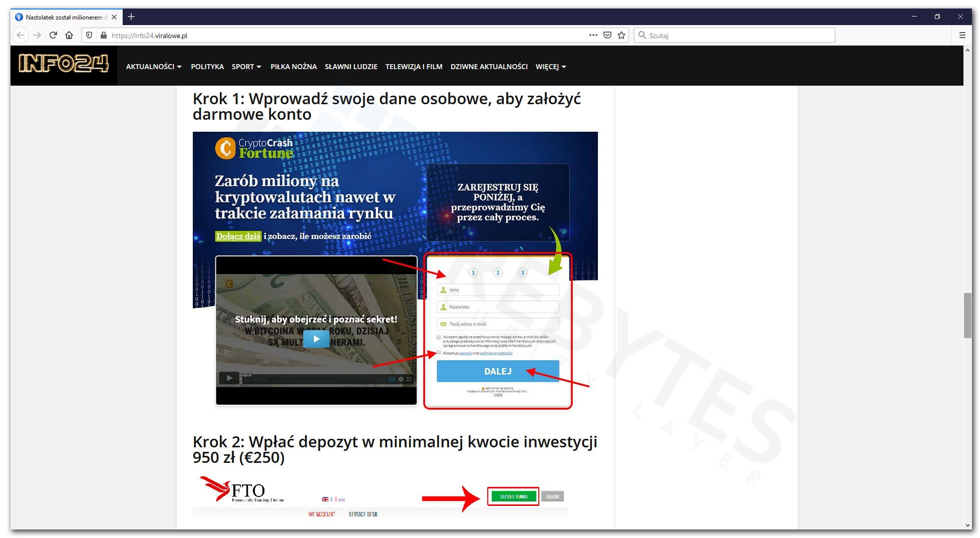
Task: Open the politykę prywatności link
Action: click(496, 353)
